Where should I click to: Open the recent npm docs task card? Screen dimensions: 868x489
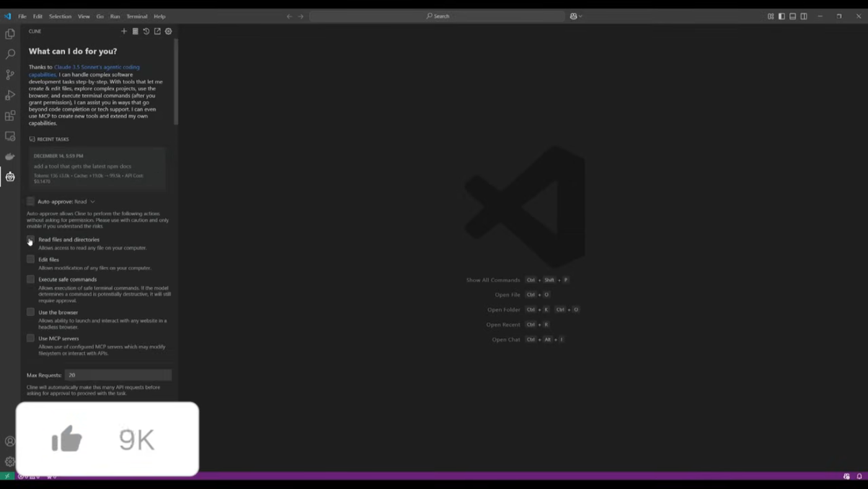point(97,168)
